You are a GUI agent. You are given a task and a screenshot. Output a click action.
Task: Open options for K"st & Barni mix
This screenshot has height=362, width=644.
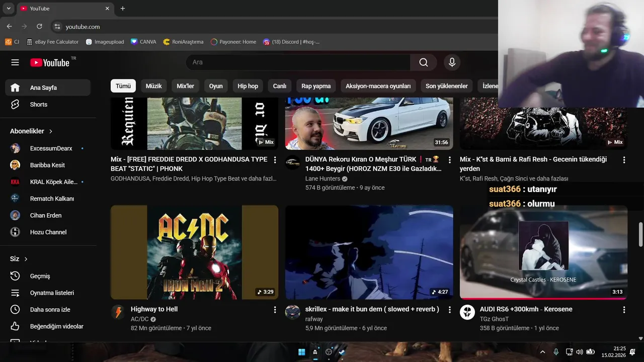click(x=624, y=160)
